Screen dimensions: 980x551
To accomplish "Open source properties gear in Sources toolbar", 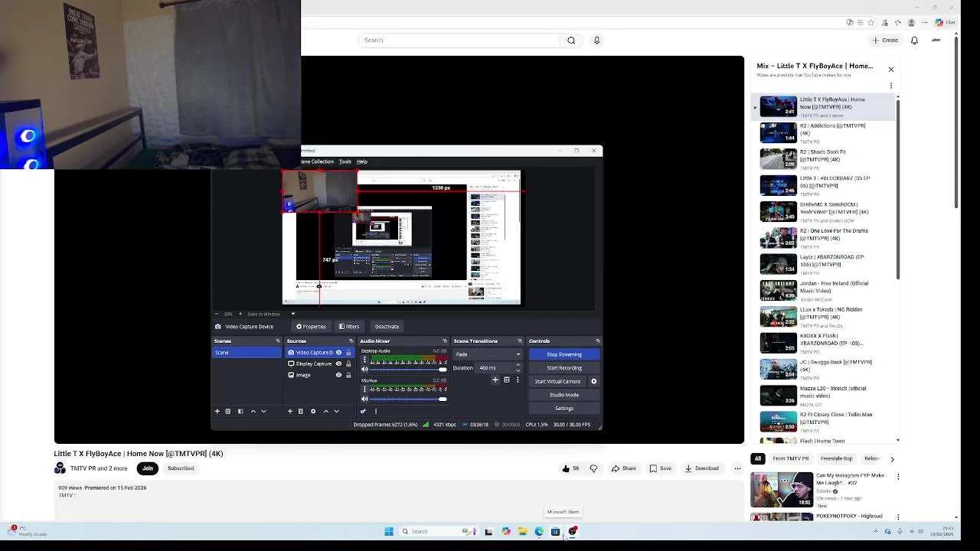I will pos(312,412).
